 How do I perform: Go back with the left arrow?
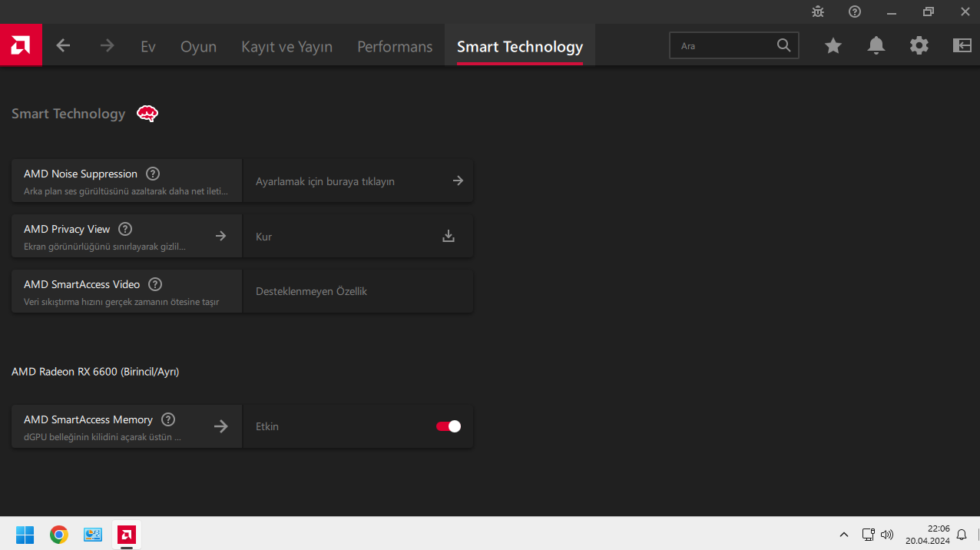(x=63, y=46)
